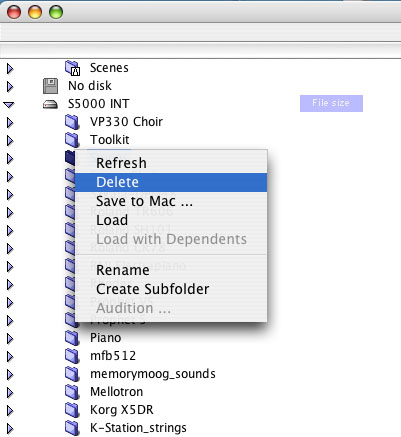Expand the Scenes disclosure triangle
The image size is (401, 437).
tap(10, 69)
